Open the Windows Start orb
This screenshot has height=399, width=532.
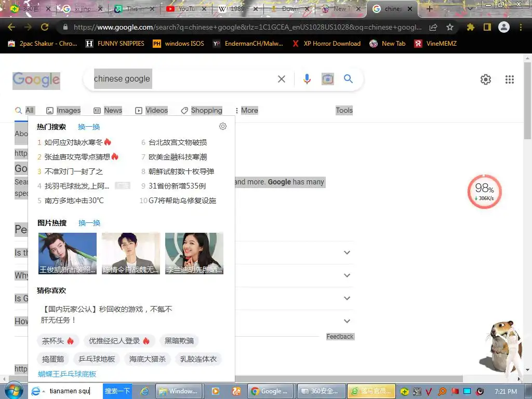tap(13, 391)
